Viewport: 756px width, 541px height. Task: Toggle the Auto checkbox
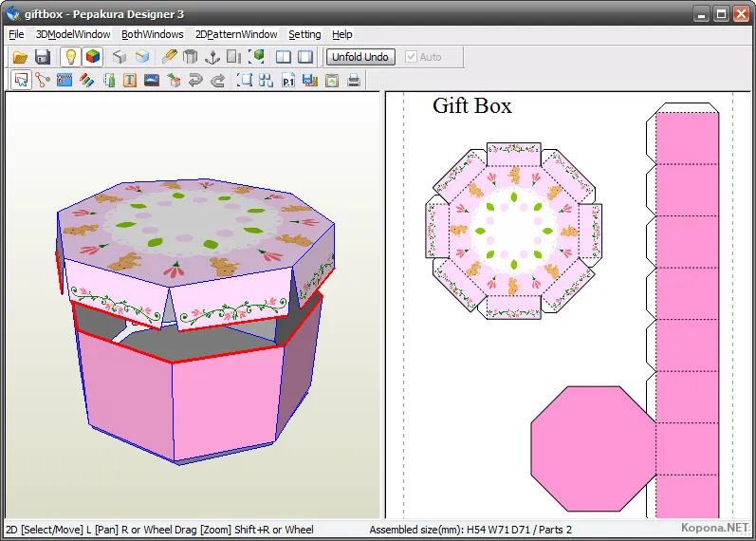click(411, 57)
